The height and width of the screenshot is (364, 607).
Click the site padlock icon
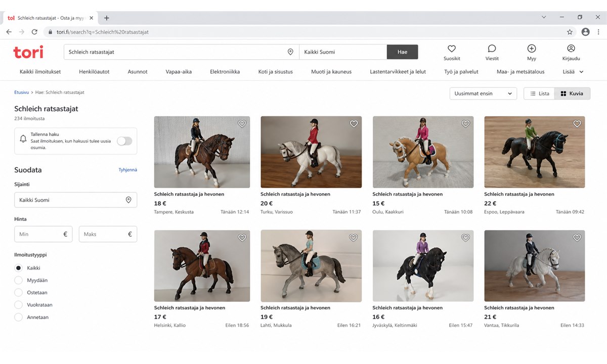click(50, 32)
